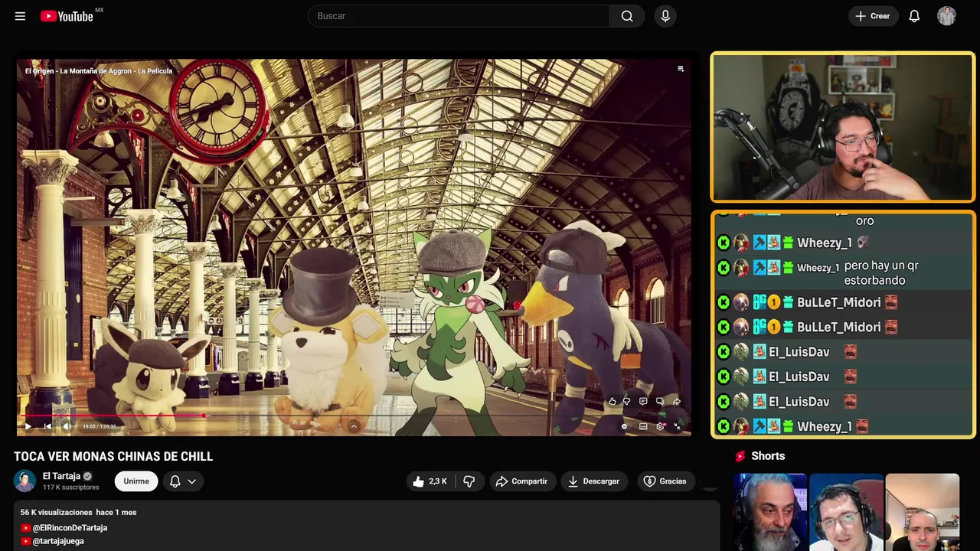Screen dimensions: 980x551
Task: Exit full screen mode in player
Action: coord(678,426)
